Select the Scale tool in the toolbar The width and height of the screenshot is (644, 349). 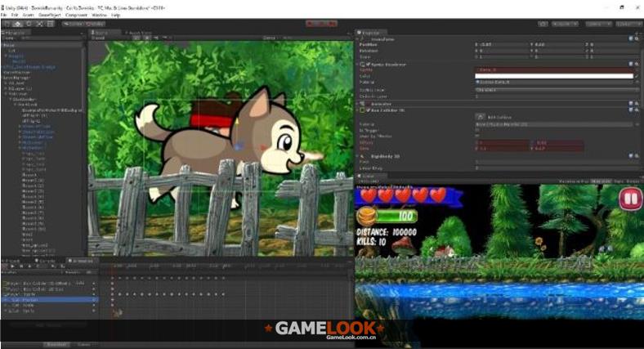click(x=40, y=24)
